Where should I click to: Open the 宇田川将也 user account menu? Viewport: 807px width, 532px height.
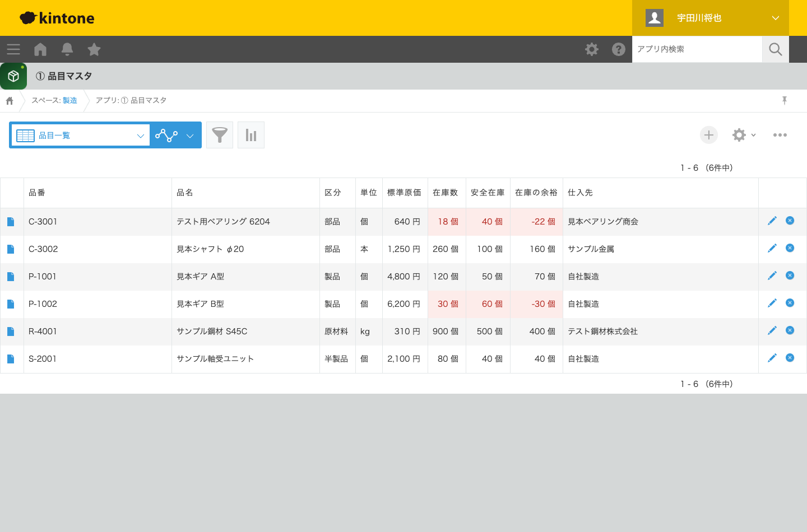pos(711,18)
